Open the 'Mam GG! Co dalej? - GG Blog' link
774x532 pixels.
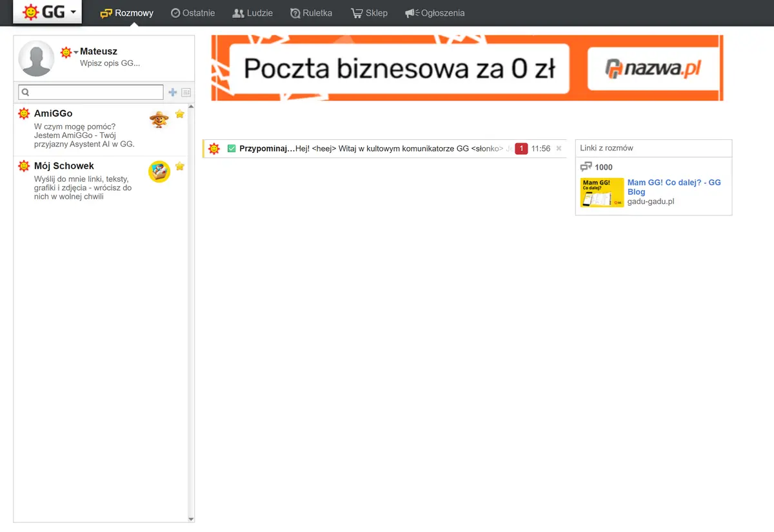tap(674, 187)
